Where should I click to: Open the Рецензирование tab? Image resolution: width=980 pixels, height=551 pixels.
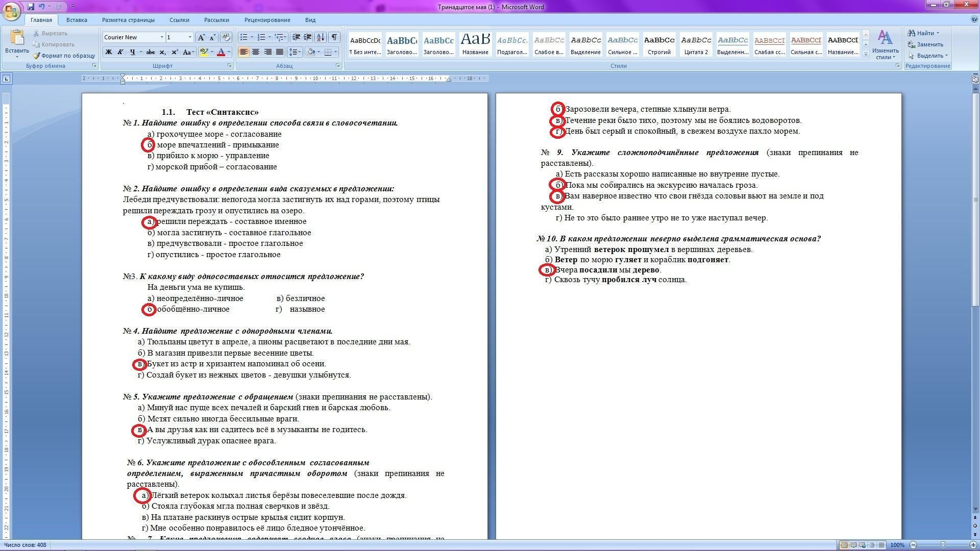click(x=267, y=20)
